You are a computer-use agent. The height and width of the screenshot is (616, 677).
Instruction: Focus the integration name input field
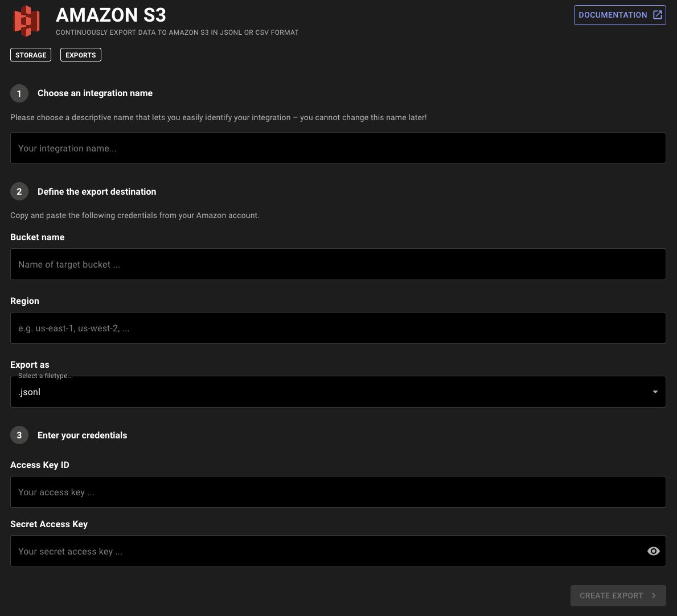(338, 149)
